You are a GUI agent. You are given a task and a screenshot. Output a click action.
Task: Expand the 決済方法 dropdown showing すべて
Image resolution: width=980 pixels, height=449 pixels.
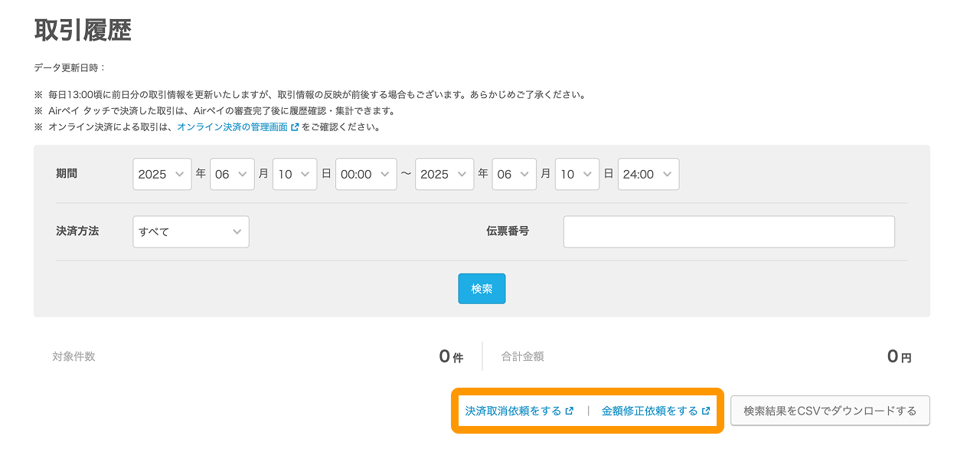[x=191, y=231]
